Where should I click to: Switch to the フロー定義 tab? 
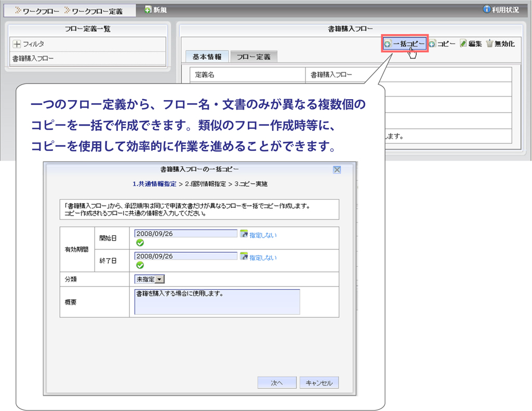[x=254, y=57]
